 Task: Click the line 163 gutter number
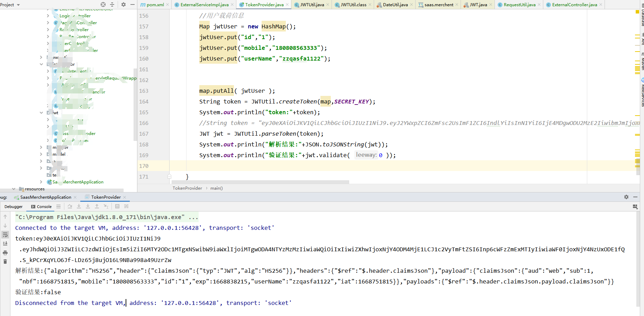coord(144,91)
